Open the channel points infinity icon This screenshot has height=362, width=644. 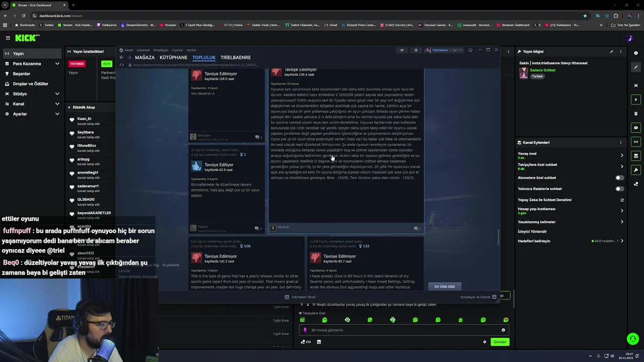coord(306,342)
